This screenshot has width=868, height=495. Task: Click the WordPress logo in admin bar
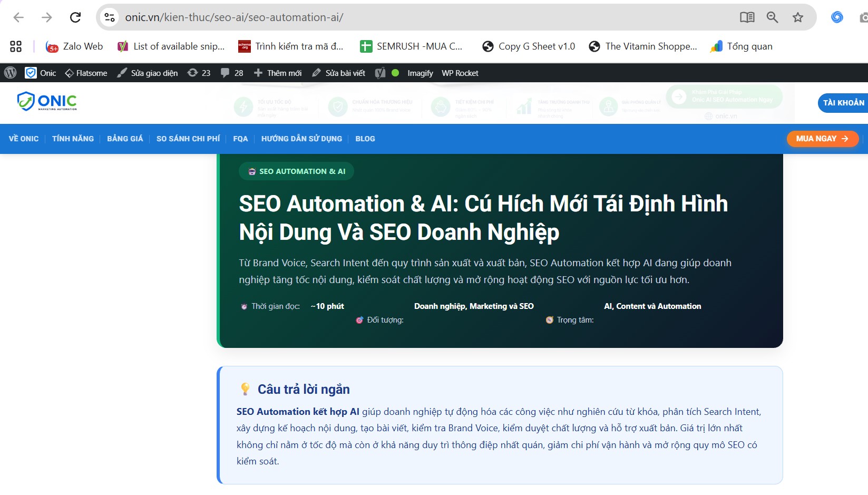pyautogui.click(x=10, y=73)
